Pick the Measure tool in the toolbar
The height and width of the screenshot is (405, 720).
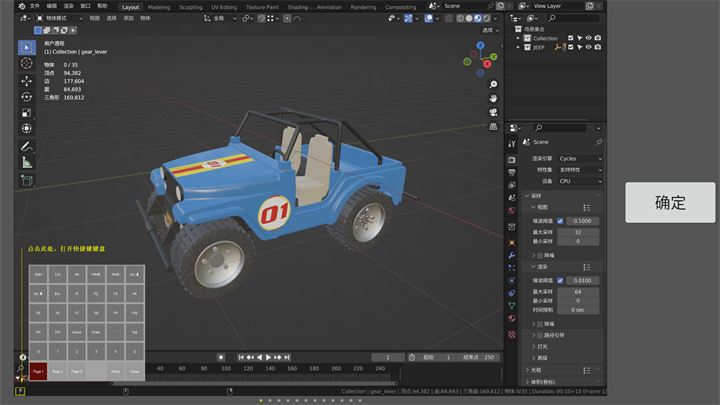point(27,162)
